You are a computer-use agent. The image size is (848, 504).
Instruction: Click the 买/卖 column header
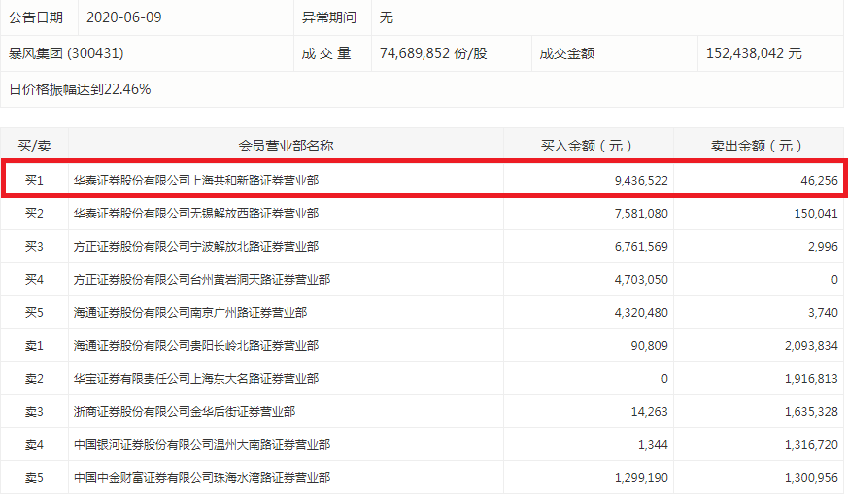point(35,146)
